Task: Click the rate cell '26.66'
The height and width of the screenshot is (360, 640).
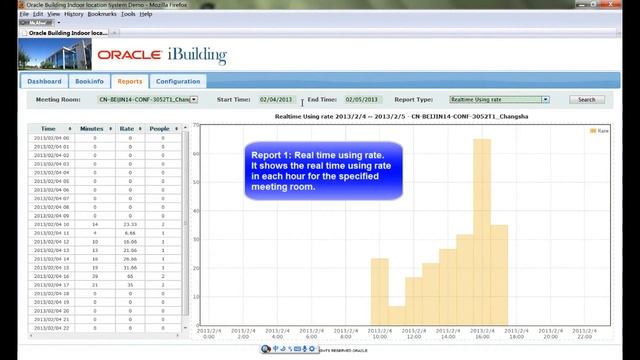Action: [x=130, y=259]
